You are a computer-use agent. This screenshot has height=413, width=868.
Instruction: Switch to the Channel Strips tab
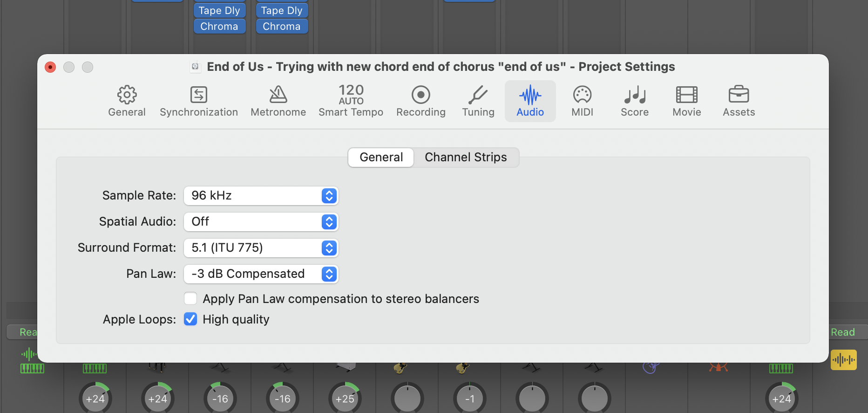coord(466,158)
